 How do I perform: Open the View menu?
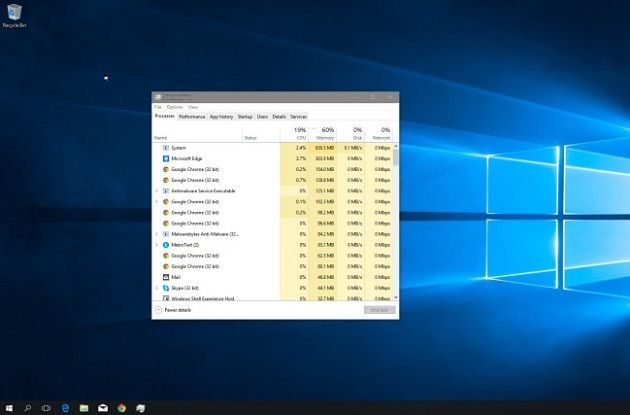point(193,107)
